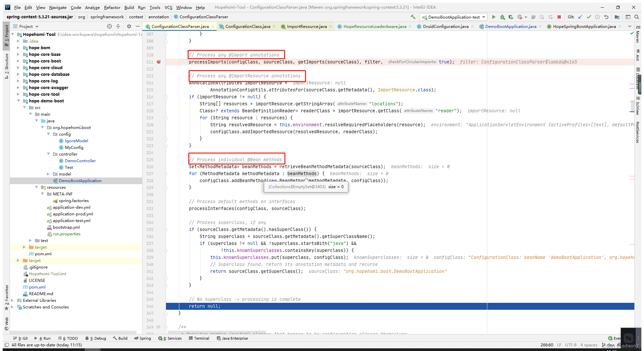Viewport: 644px width, 351px height.
Task: Open the Terminal tool window button
Action: click(x=199, y=338)
